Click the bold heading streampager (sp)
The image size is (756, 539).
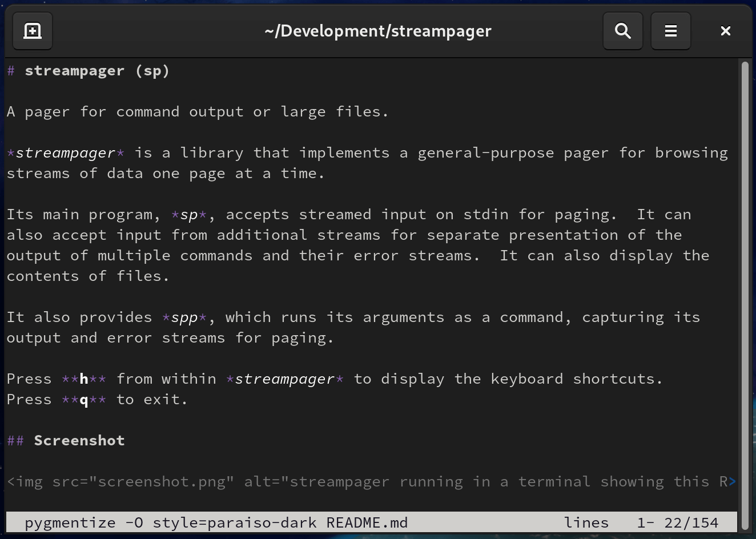pos(97,70)
